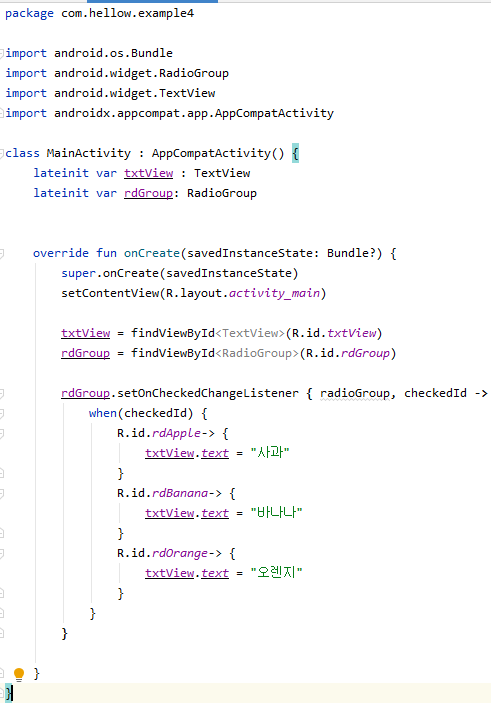Click the override keyword
This screenshot has width=491, height=712.
click(x=61, y=253)
